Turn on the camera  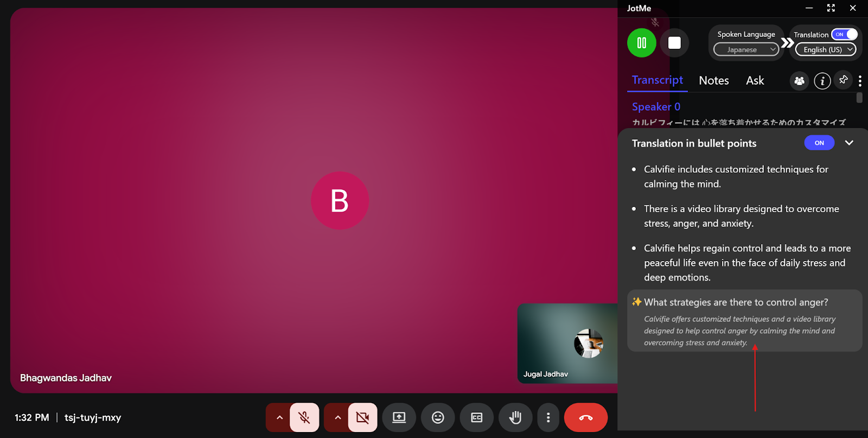point(362,417)
